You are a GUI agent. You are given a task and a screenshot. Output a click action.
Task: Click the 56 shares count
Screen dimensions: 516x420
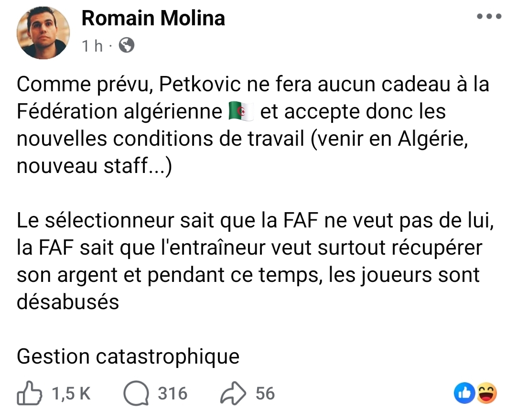265,393
